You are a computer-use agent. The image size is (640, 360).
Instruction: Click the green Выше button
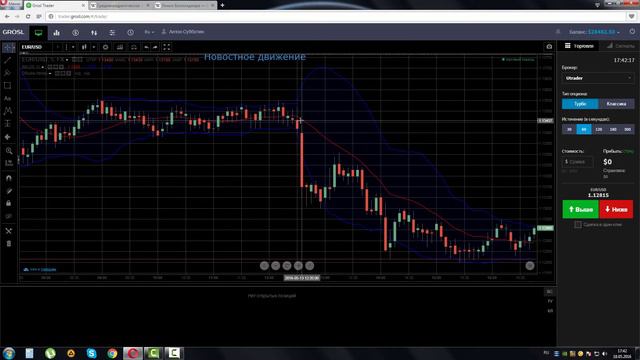(x=580, y=209)
